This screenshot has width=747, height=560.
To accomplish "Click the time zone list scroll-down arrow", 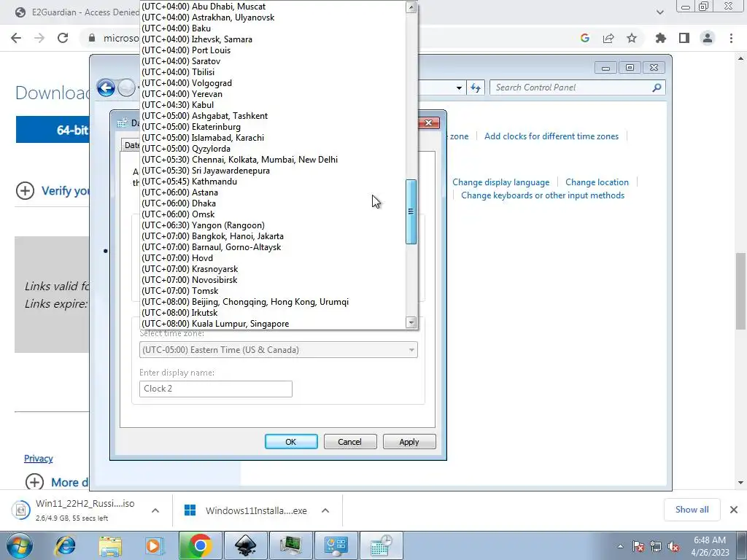I will [411, 322].
